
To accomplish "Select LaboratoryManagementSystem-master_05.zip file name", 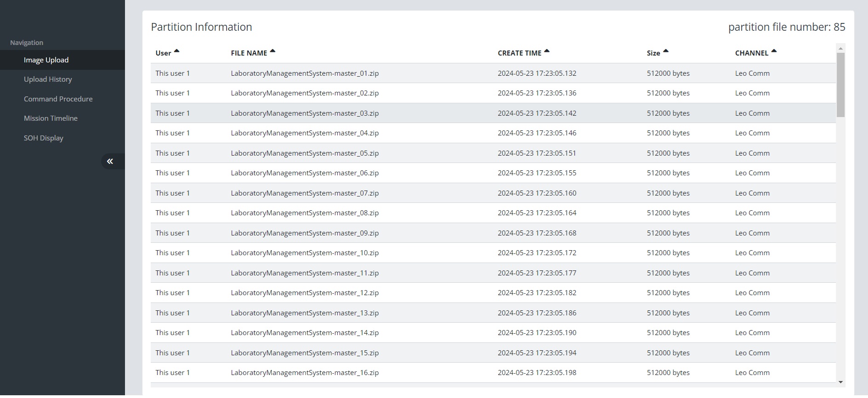I will click(305, 153).
